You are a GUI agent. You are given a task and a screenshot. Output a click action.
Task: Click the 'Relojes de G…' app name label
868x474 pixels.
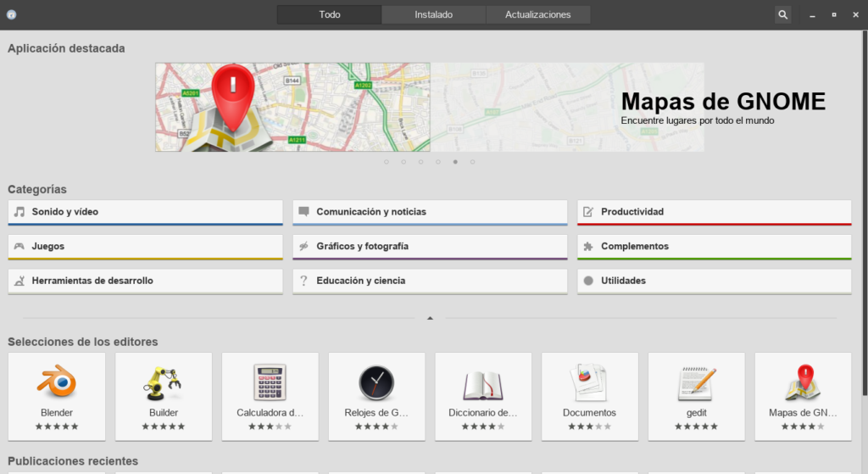[376, 413]
